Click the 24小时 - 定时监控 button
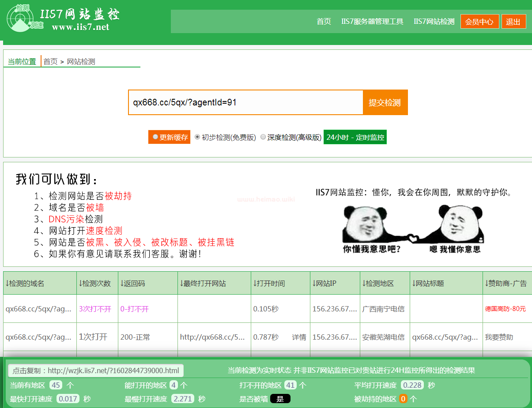The width and height of the screenshot is (532, 408). point(355,137)
